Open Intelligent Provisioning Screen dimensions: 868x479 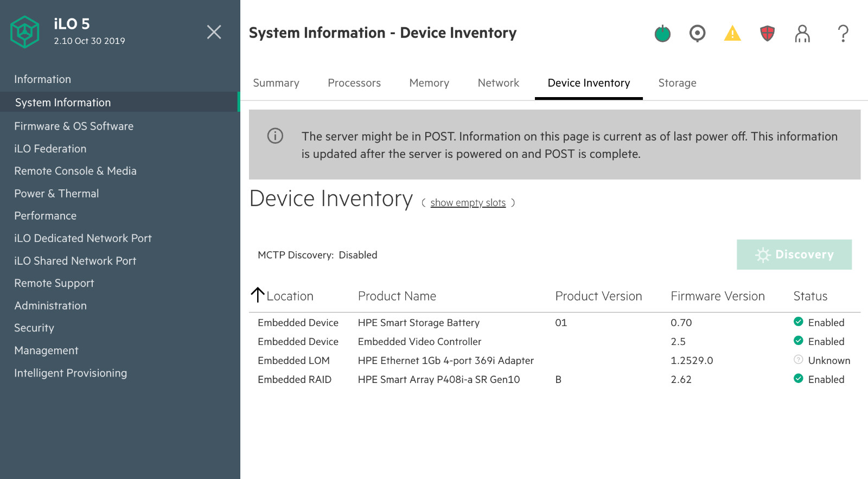(71, 373)
